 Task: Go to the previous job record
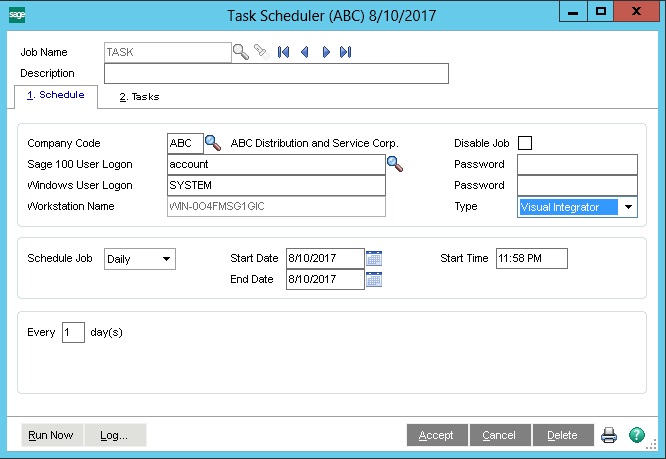(x=304, y=52)
